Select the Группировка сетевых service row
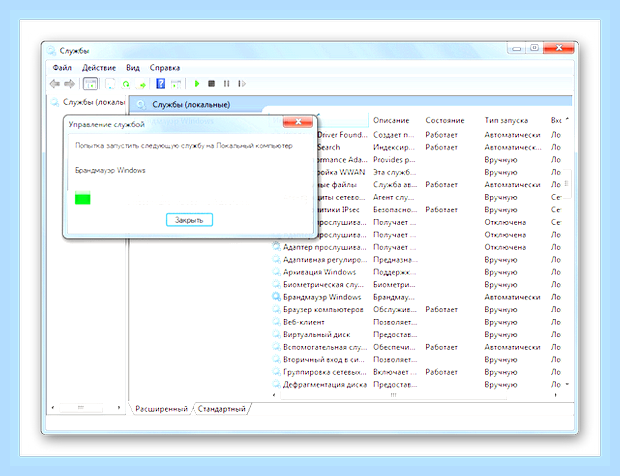This screenshot has height=476, width=620. (418, 372)
